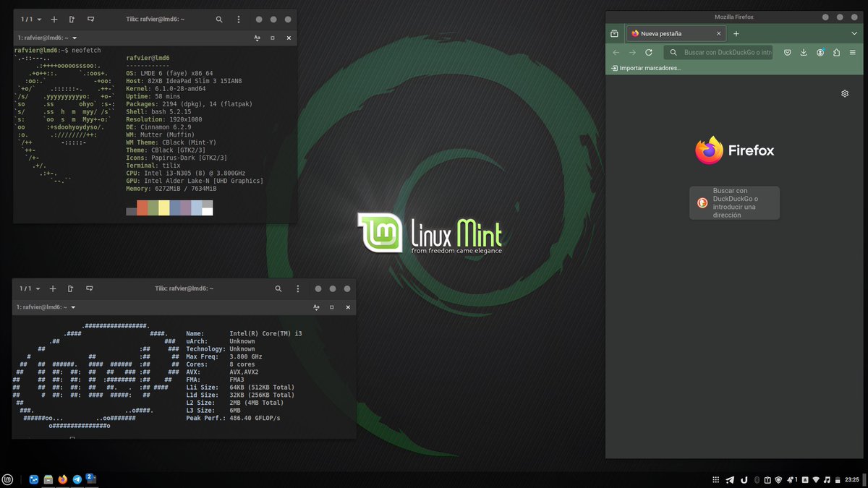Open the top Tilix window's kebab menu
The height and width of the screenshot is (488, 868).
coord(239,20)
